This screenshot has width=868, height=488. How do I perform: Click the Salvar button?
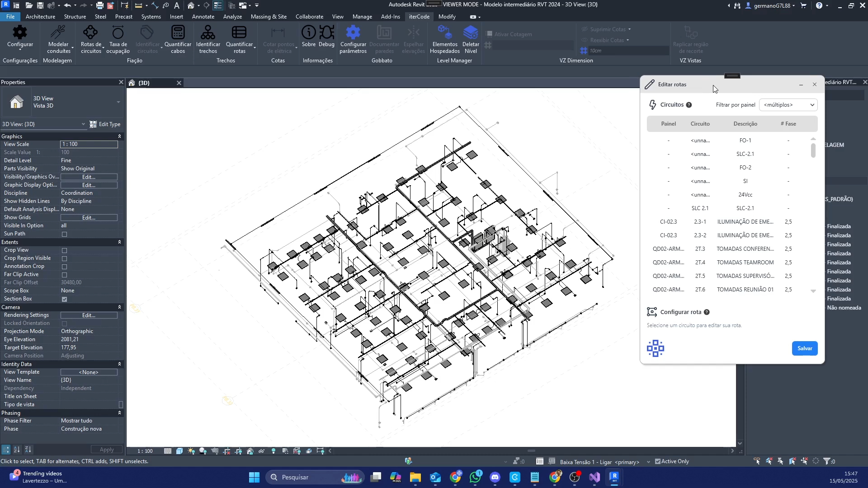804,348
